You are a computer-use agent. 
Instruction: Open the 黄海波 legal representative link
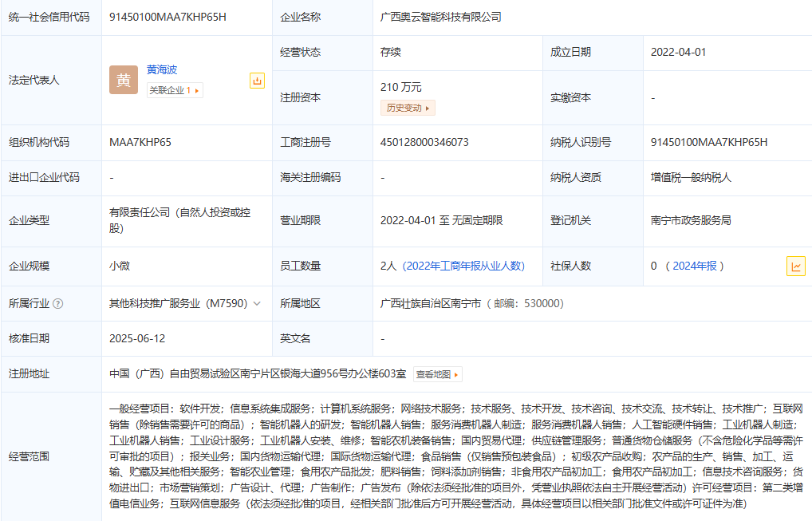point(162,70)
